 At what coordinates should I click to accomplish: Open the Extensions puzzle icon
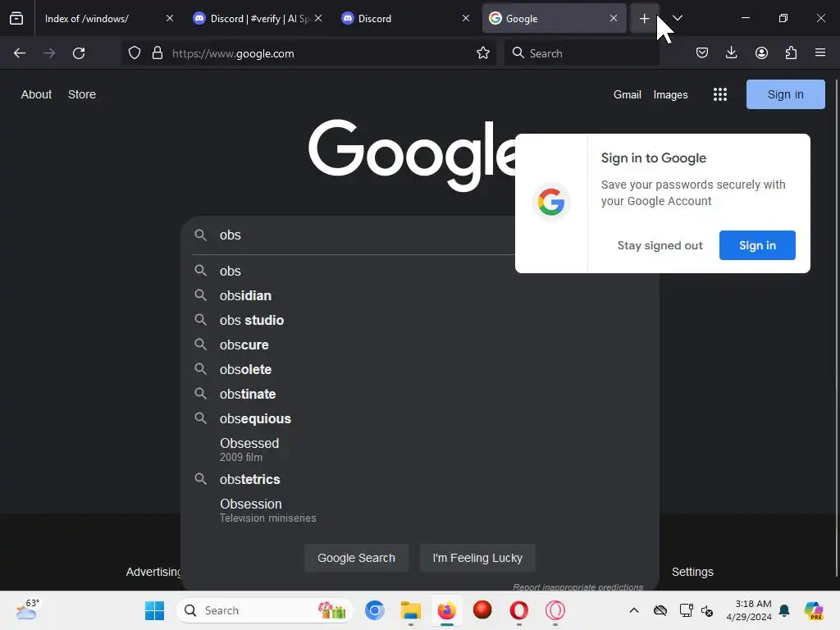click(792, 52)
